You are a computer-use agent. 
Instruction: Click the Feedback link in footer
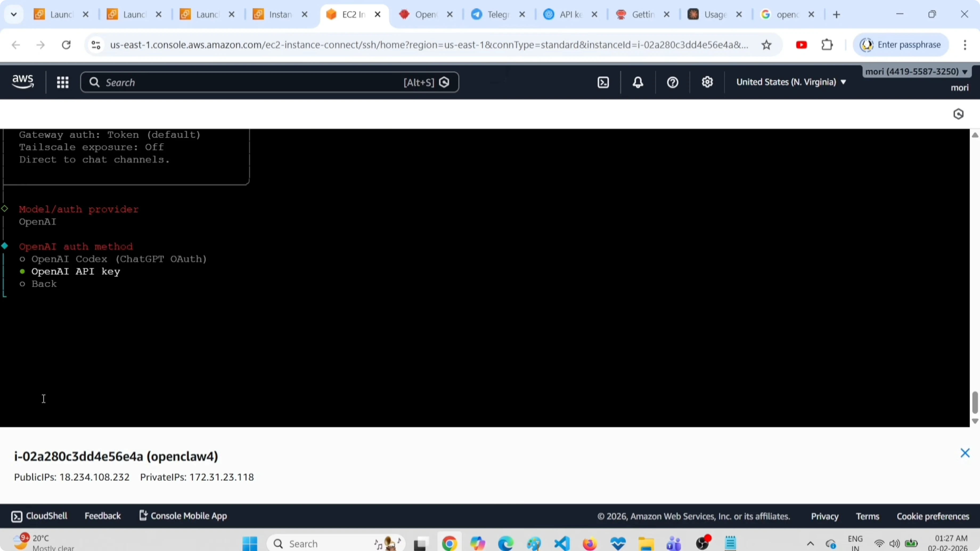[102, 516]
